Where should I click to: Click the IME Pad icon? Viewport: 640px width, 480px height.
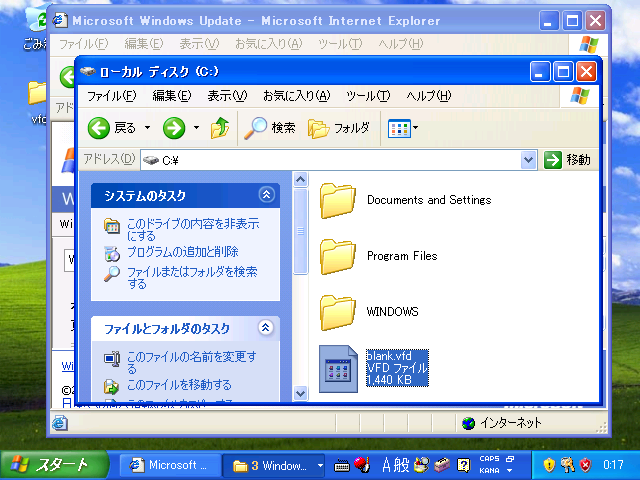coord(422,464)
